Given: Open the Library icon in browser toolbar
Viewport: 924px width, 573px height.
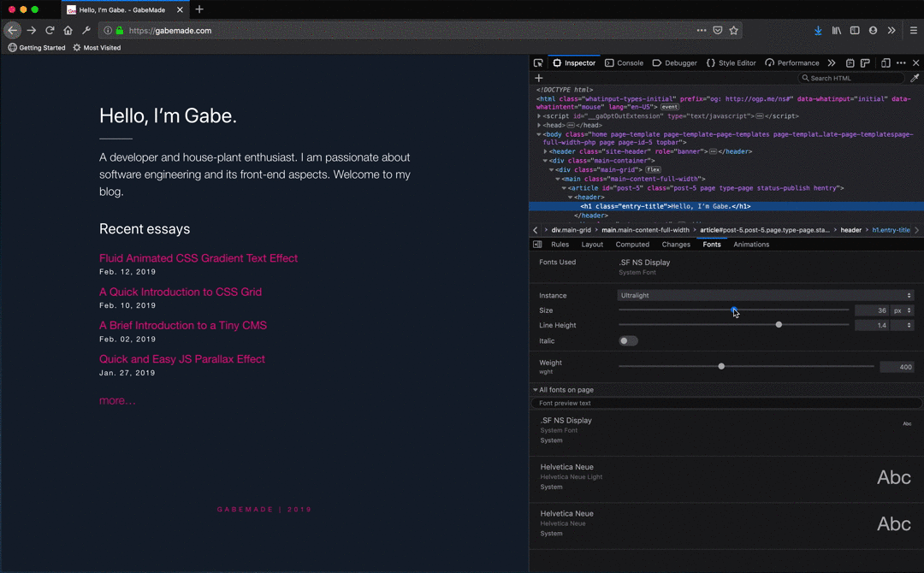Looking at the screenshot, I should pyautogui.click(x=836, y=30).
